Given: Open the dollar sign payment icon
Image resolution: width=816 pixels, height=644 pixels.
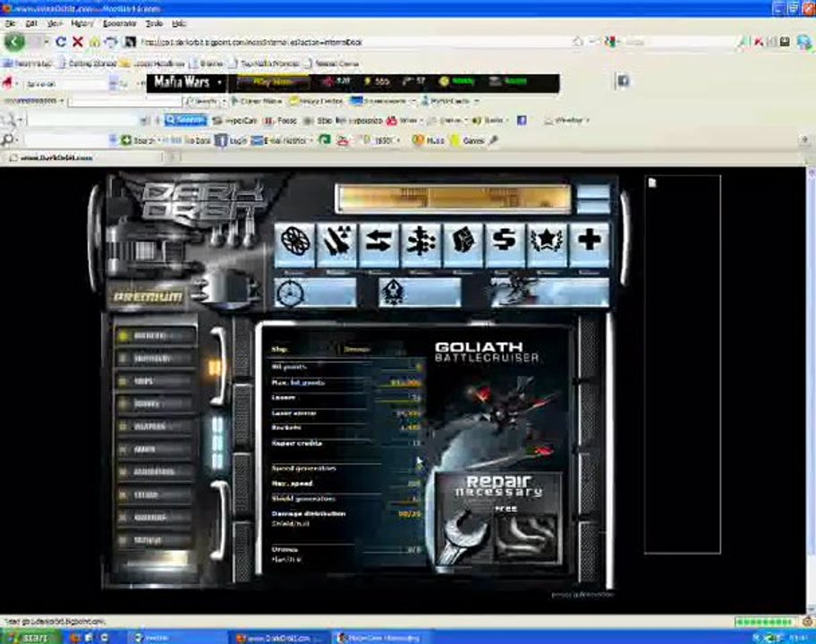Looking at the screenshot, I should tap(505, 244).
